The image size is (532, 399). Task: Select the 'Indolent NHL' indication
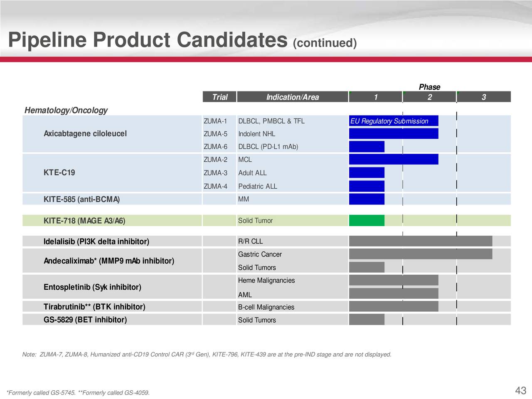tap(256, 134)
